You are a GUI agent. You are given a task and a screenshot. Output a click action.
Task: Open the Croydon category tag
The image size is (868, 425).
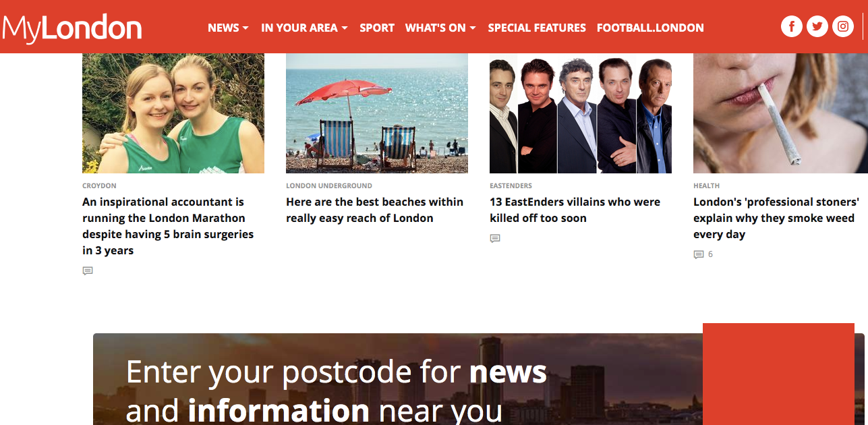(99, 186)
